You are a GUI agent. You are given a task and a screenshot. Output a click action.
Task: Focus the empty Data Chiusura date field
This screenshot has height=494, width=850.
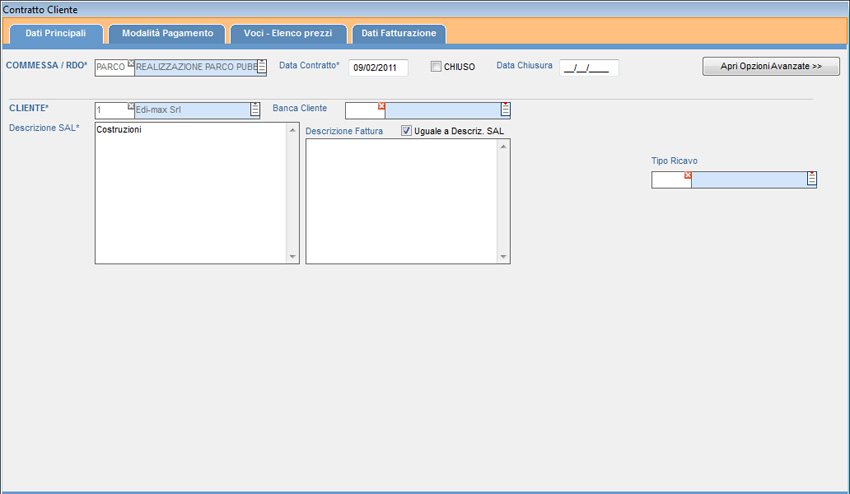coord(589,68)
